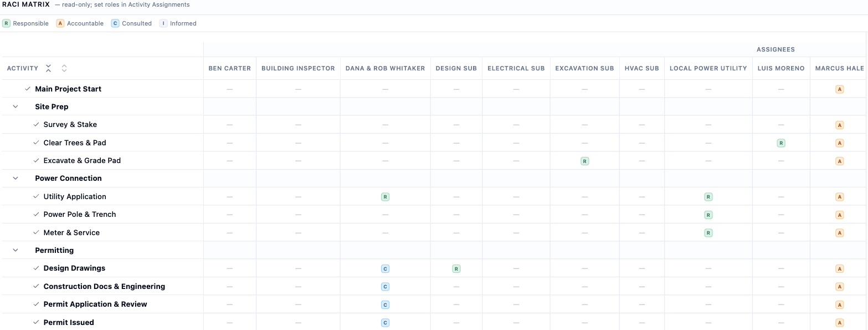Select the Building Inspector column header
Image resolution: width=868 pixels, height=330 pixels.
[298, 68]
